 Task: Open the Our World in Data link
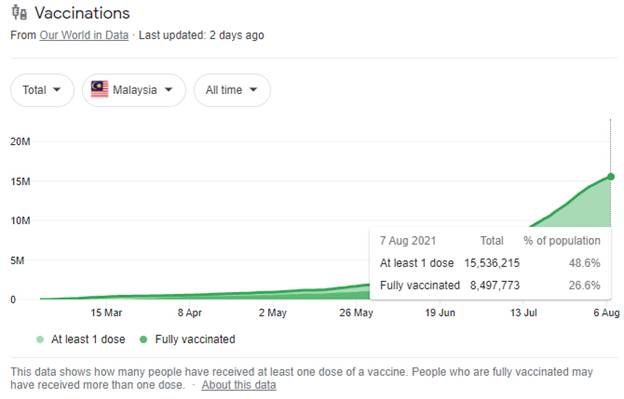(x=84, y=35)
